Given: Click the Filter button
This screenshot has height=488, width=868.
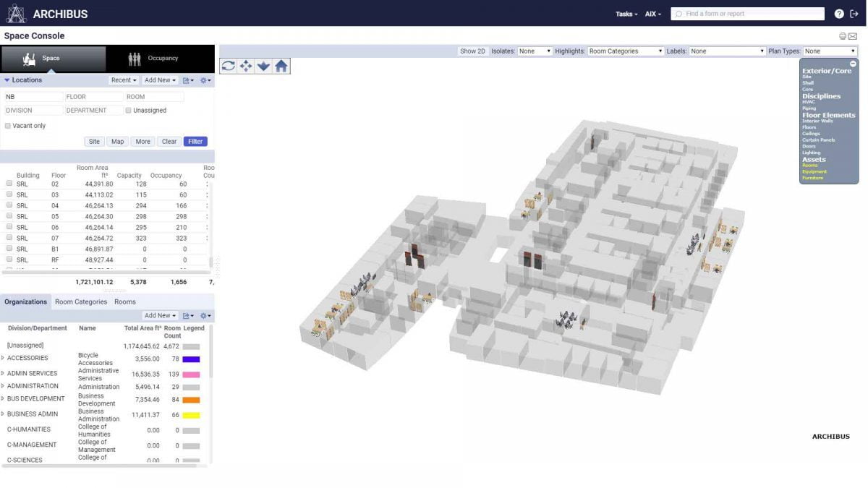Looking at the screenshot, I should [x=195, y=141].
